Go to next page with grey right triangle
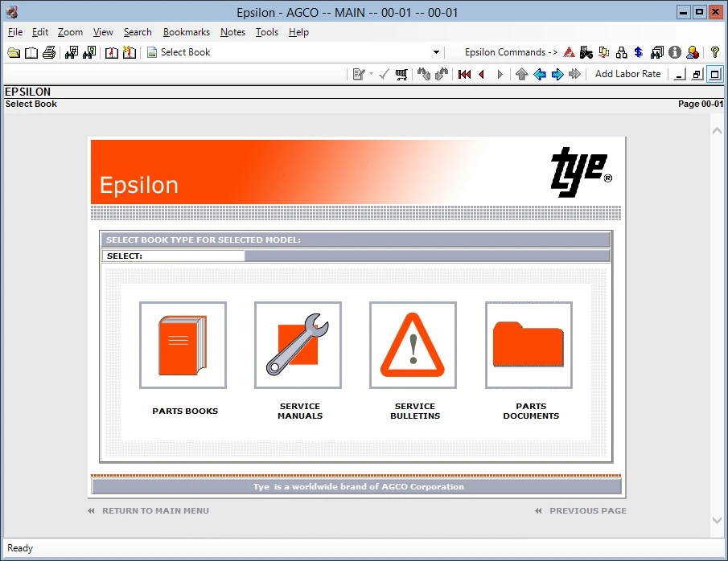The width and height of the screenshot is (728, 561). pyautogui.click(x=500, y=74)
